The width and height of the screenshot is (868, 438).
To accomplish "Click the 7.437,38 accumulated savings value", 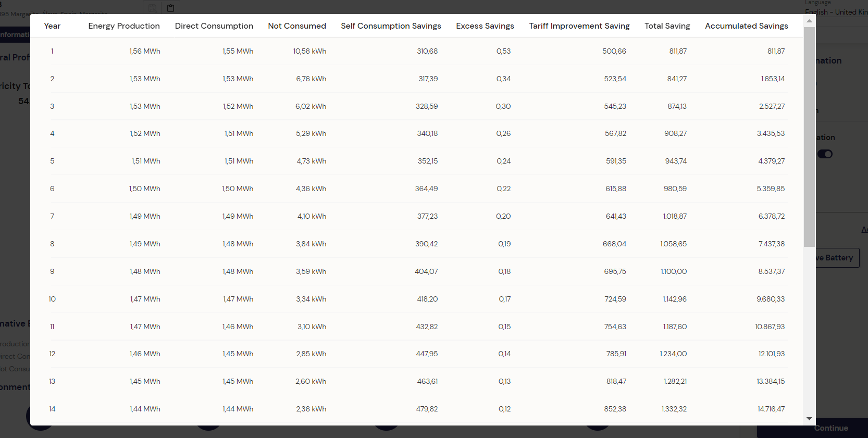I will 772,244.
